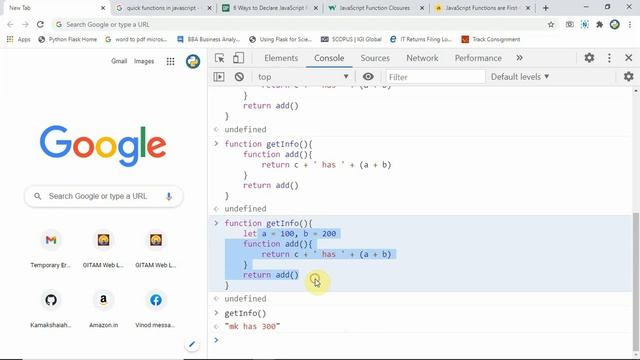Click the getInfo() call line
640x360 pixels.
[245, 313]
